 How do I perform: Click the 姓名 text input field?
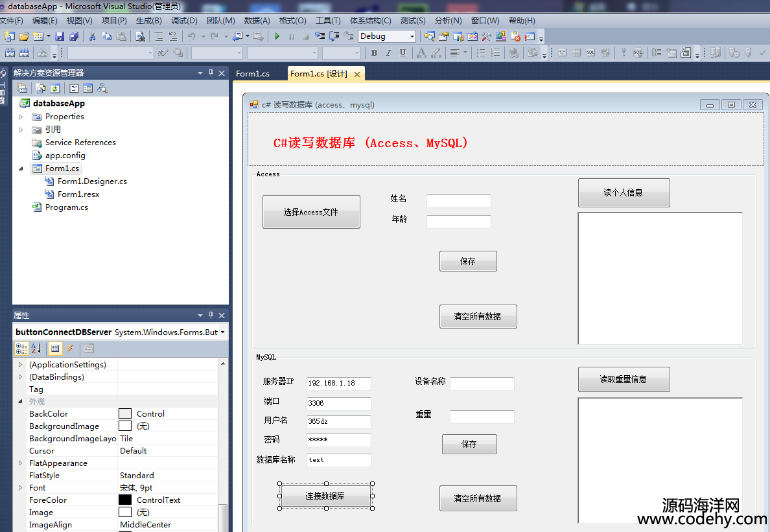pos(459,201)
